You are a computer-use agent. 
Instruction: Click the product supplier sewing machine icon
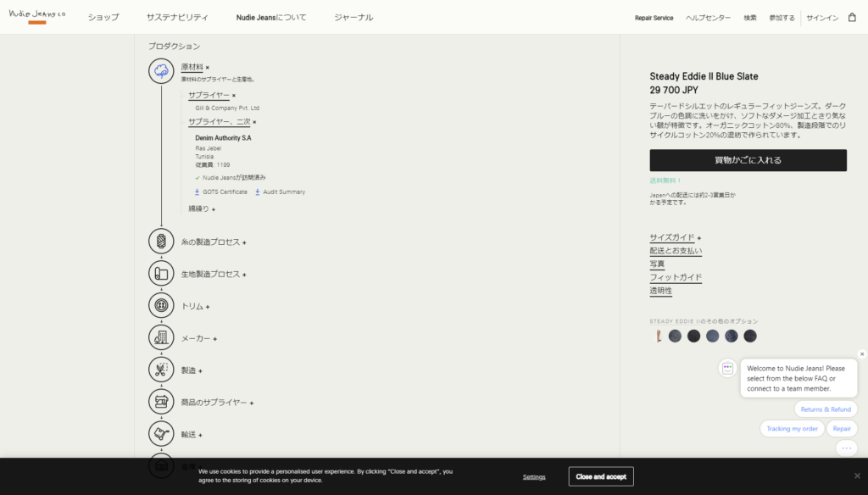161,402
